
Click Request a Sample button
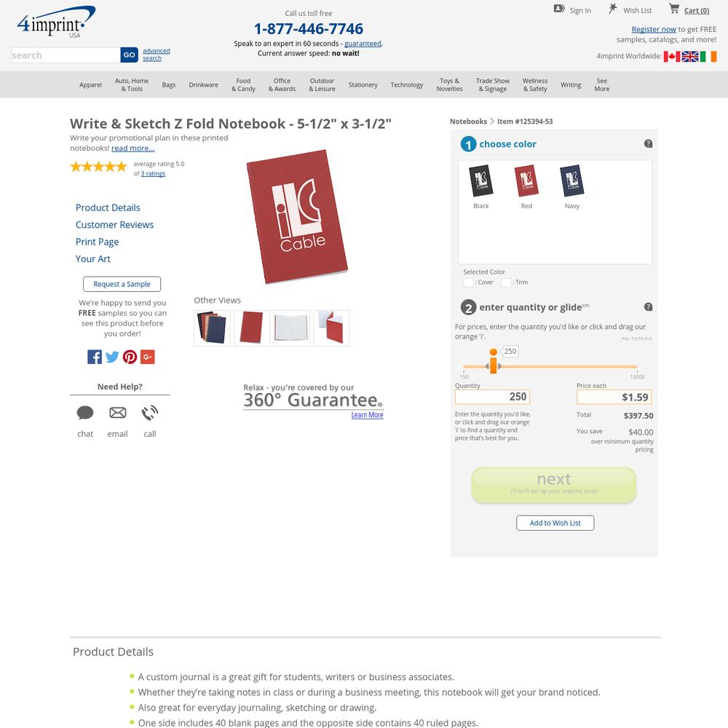coord(122,284)
